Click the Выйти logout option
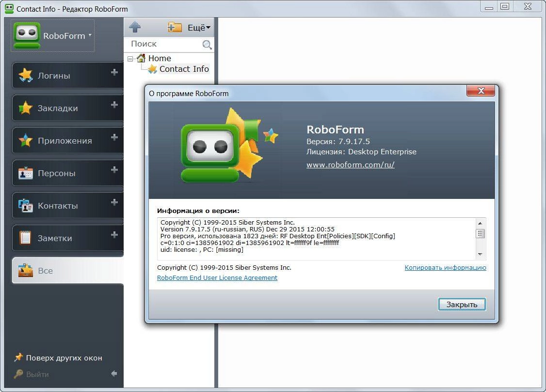 pyautogui.click(x=32, y=374)
